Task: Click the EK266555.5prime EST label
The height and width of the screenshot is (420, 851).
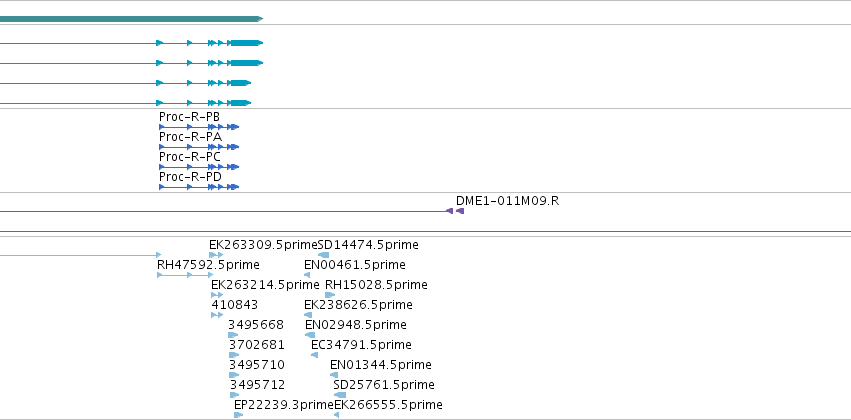Action: [388, 405]
